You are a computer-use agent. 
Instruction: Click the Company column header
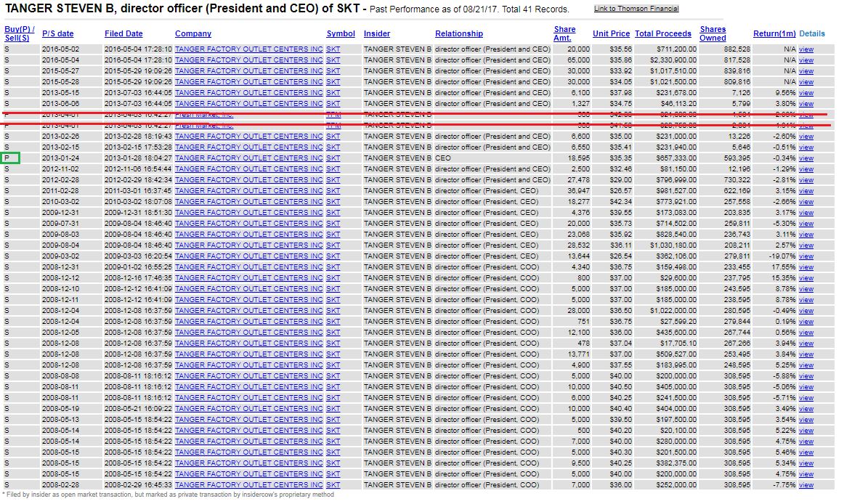pos(193,33)
